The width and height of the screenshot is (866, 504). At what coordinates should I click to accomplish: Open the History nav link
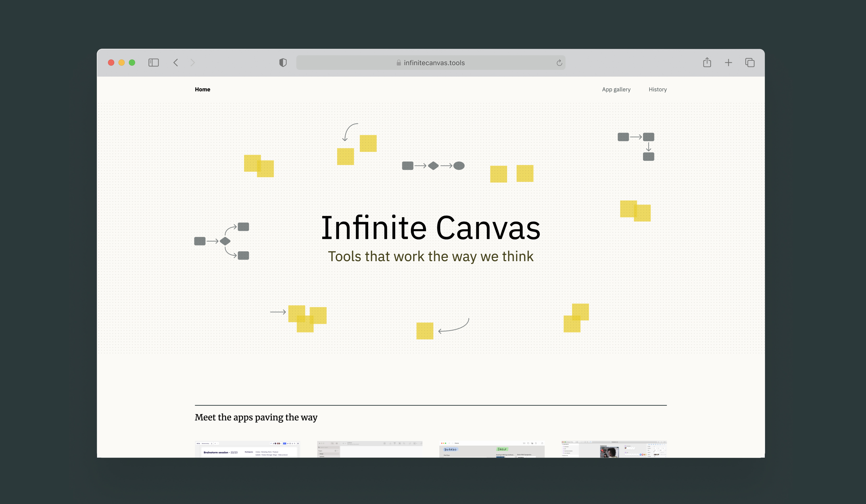[657, 89]
